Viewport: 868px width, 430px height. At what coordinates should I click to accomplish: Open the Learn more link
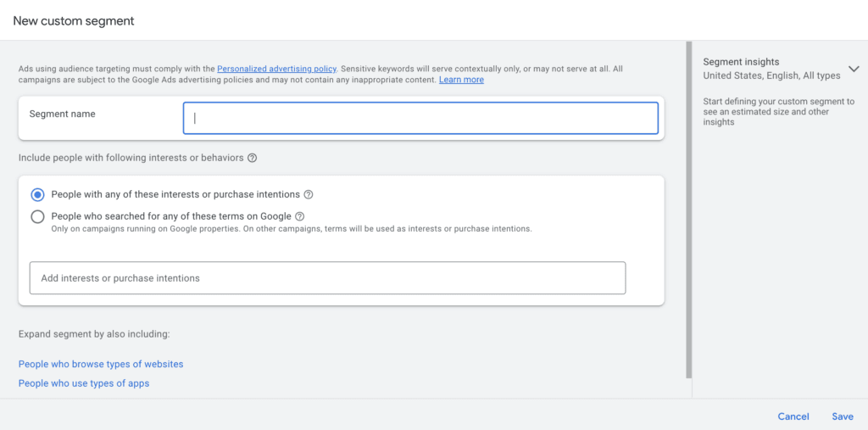461,80
